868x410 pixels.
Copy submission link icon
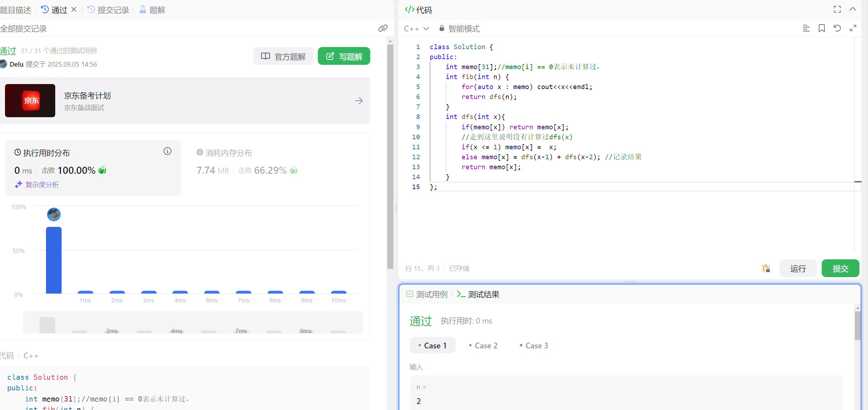coord(383,28)
